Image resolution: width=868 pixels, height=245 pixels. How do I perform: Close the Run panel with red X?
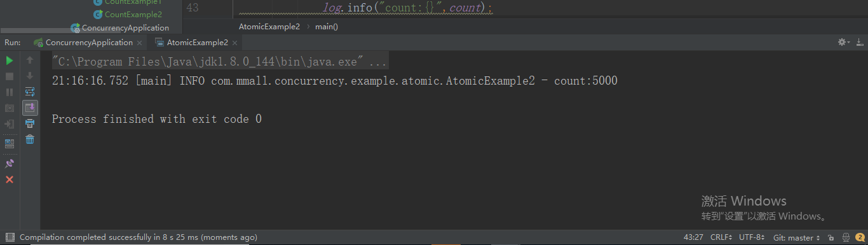pyautogui.click(x=10, y=179)
